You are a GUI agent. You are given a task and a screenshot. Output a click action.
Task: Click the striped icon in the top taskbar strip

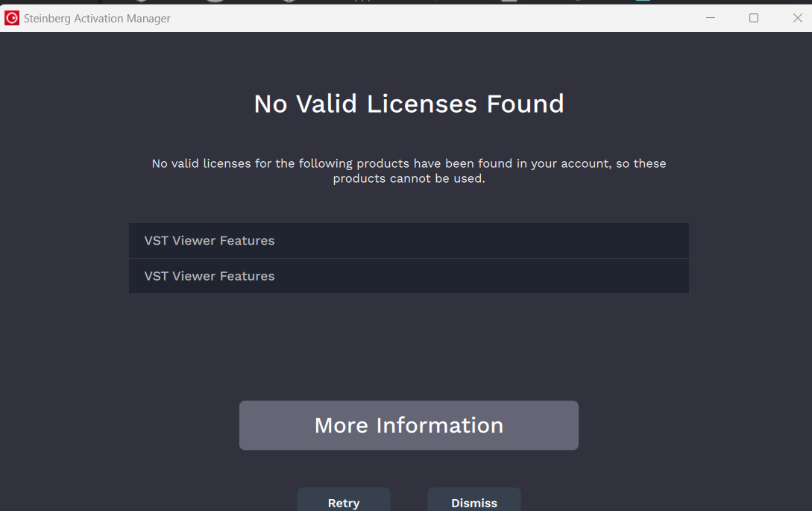(362, 2)
